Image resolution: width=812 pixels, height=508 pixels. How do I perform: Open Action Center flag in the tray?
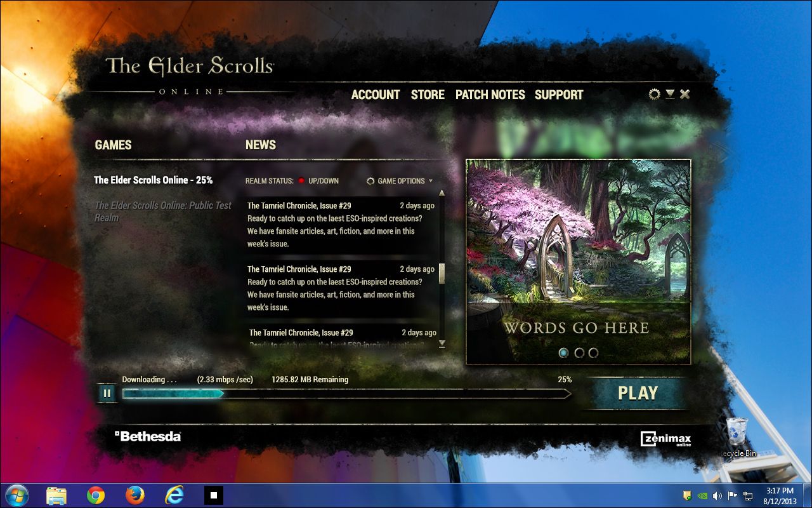click(x=732, y=495)
